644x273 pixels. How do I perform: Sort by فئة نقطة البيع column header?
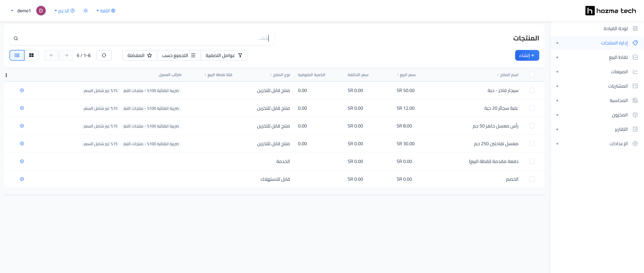click(x=218, y=75)
